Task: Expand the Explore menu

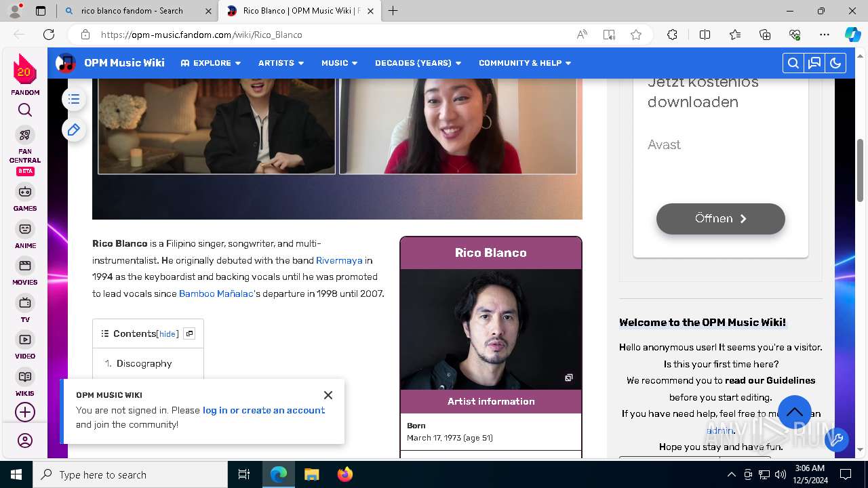Action: click(x=211, y=63)
